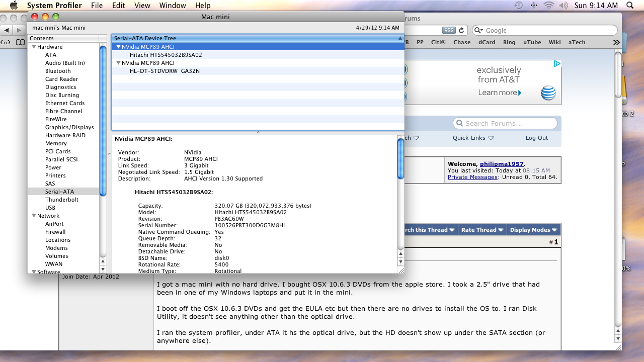Viewport: 644px width, 362px height.
Task: Click the Safari back arrow button
Action: tap(7, 30)
